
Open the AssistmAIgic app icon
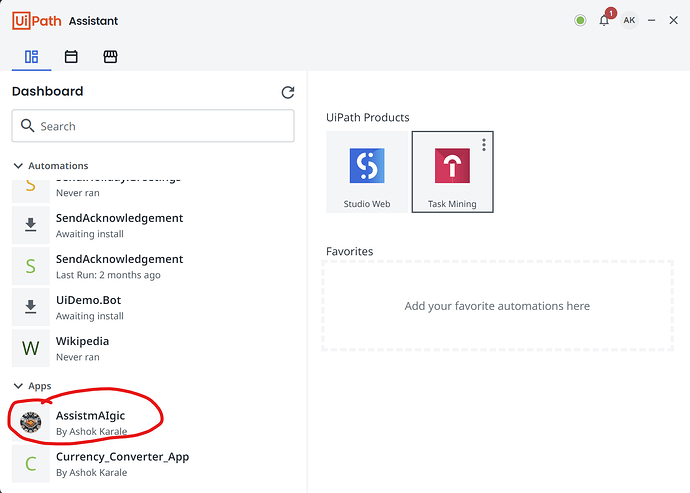coord(31,422)
